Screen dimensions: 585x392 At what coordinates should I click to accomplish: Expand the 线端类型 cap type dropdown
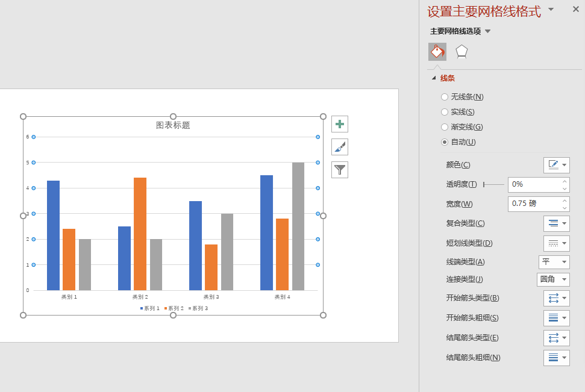(554, 262)
